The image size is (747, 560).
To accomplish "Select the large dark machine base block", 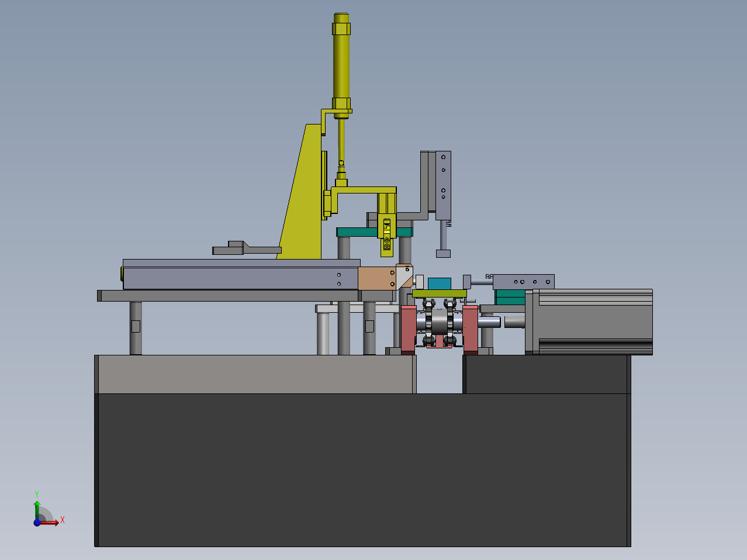I will coord(362,470).
